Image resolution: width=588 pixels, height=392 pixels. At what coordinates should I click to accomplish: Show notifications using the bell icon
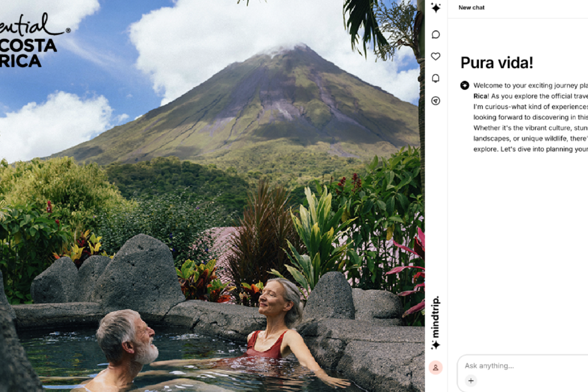tap(436, 78)
